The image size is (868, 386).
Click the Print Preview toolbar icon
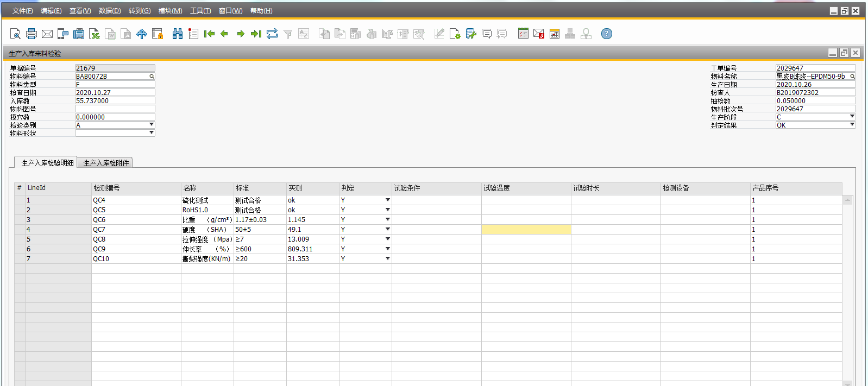(x=15, y=34)
